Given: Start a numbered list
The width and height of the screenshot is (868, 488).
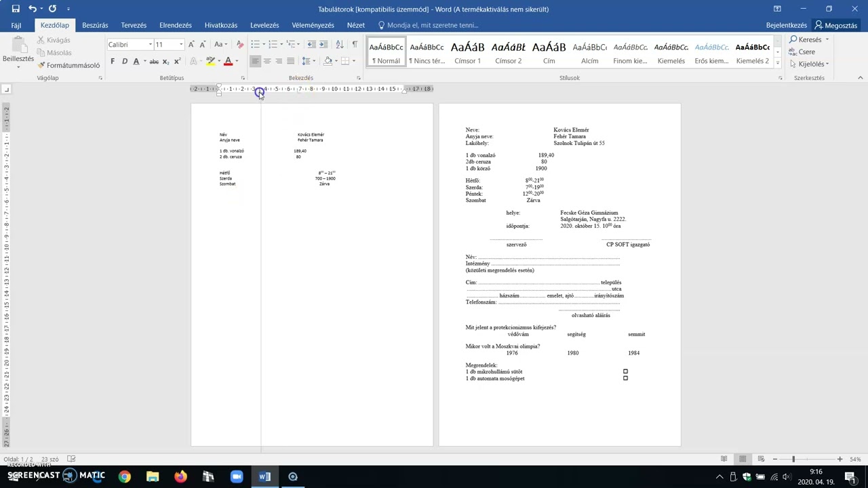Looking at the screenshot, I should point(273,44).
